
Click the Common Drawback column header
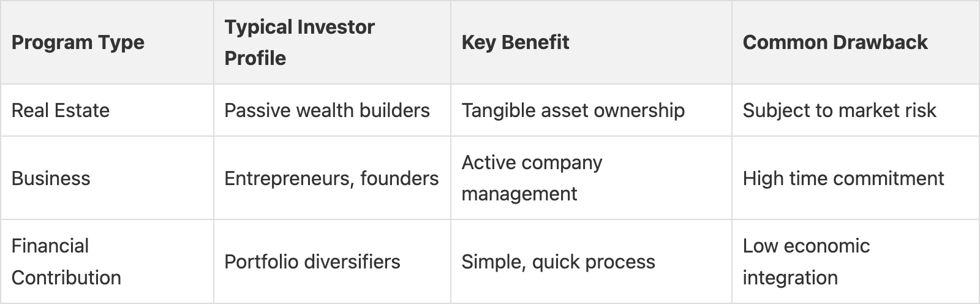pyautogui.click(x=835, y=42)
